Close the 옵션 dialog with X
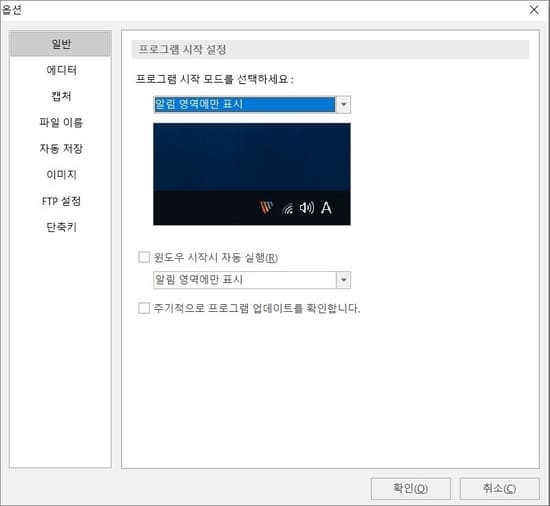The height and width of the screenshot is (506, 550). point(534,10)
